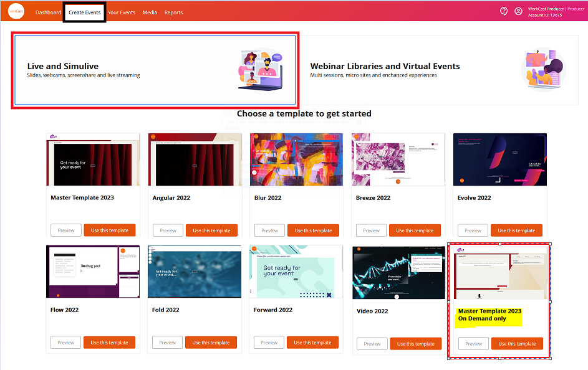
Task: Click the Forward 2022 title text
Action: (x=273, y=310)
